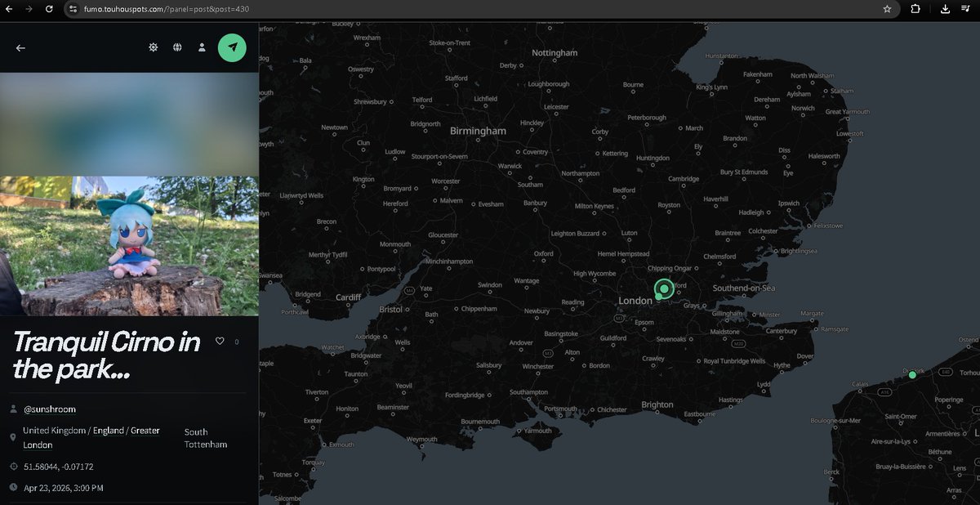
Task: Click the browser forward arrow
Action: (x=29, y=9)
